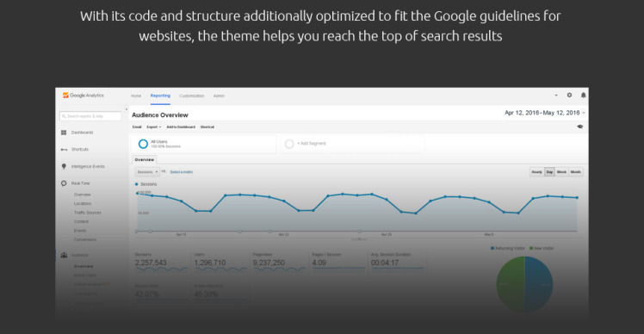Click the Google Analytics logo icon
The width and height of the screenshot is (644, 334).
[65, 96]
